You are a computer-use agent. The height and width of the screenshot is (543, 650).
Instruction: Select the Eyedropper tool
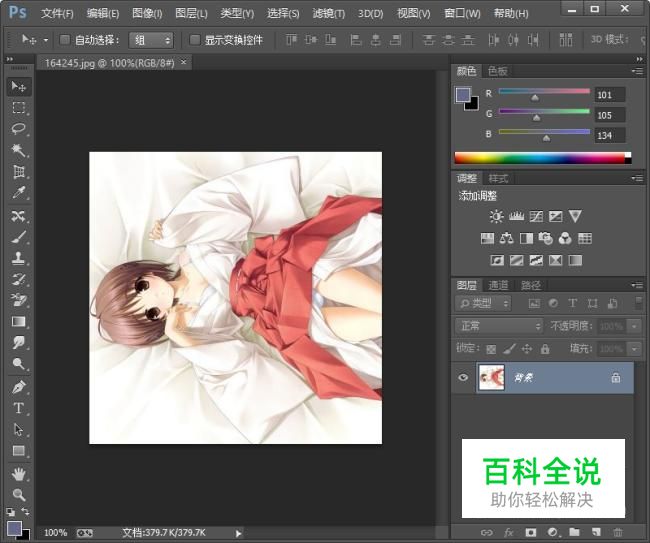[x=19, y=192]
